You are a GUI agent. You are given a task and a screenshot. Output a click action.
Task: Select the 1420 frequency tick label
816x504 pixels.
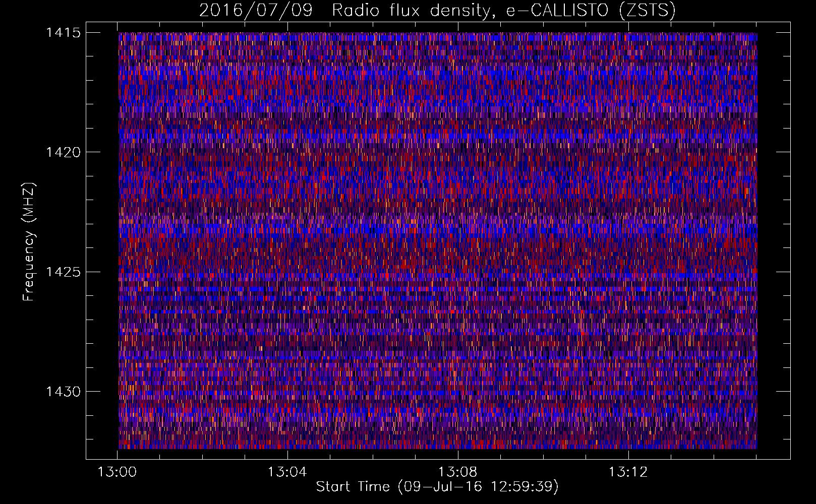[x=63, y=152]
